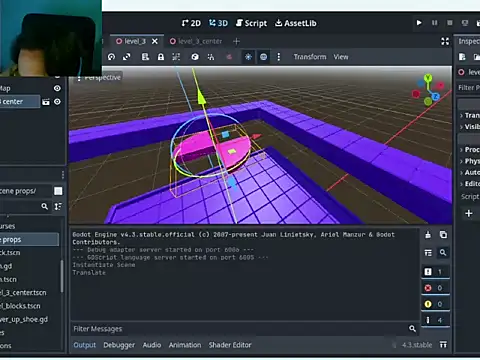Select the 'props' folder in FileSystem

point(29,240)
